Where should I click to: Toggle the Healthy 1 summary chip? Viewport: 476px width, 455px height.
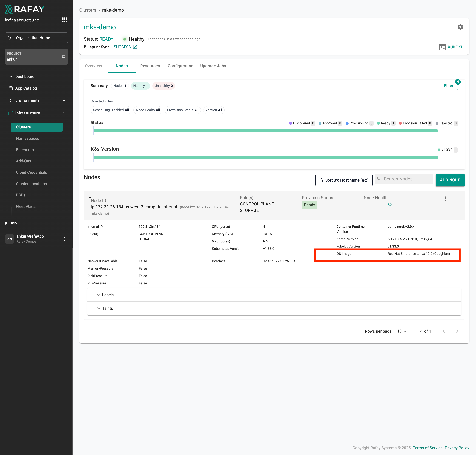pos(140,86)
